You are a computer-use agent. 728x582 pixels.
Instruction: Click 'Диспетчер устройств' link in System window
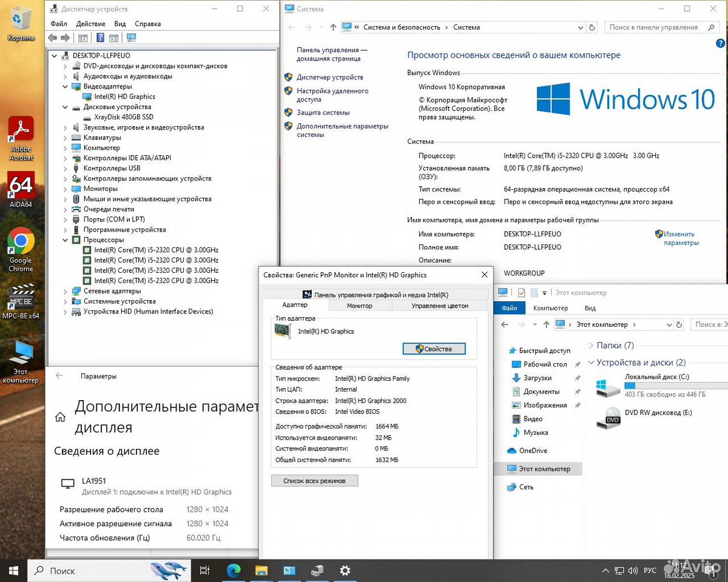(330, 77)
